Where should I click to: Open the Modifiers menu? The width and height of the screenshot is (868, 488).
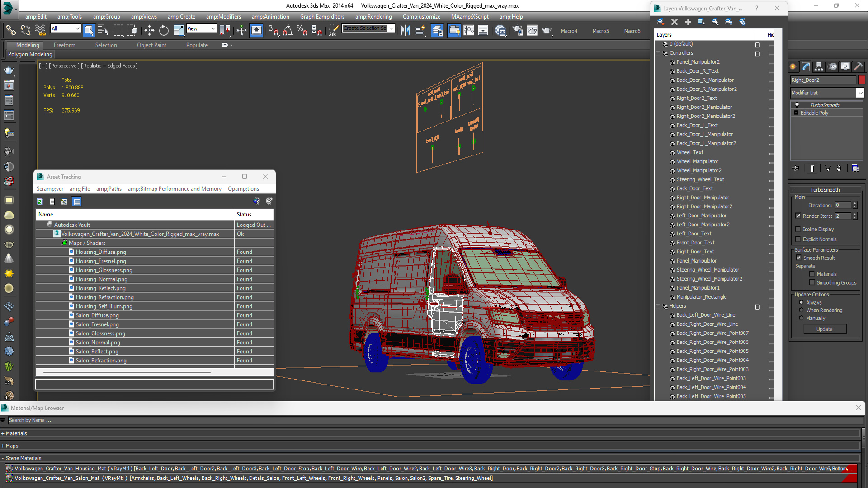pyautogui.click(x=223, y=17)
